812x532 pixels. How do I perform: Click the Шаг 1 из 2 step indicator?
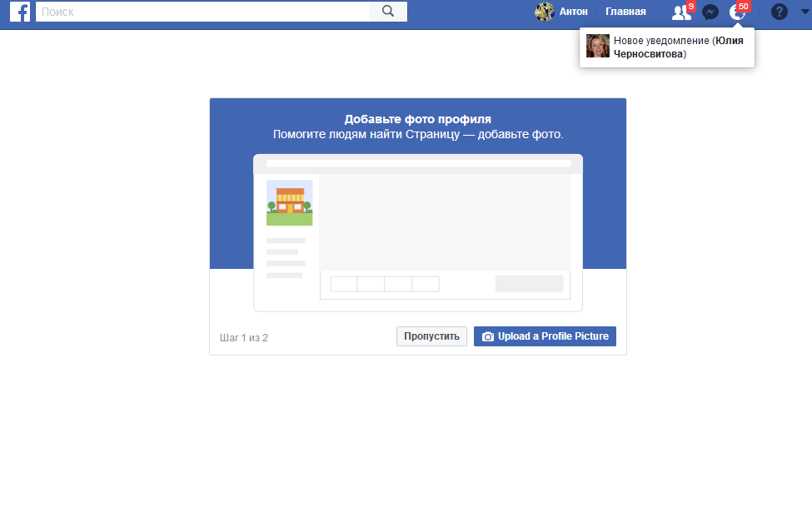[x=244, y=338]
